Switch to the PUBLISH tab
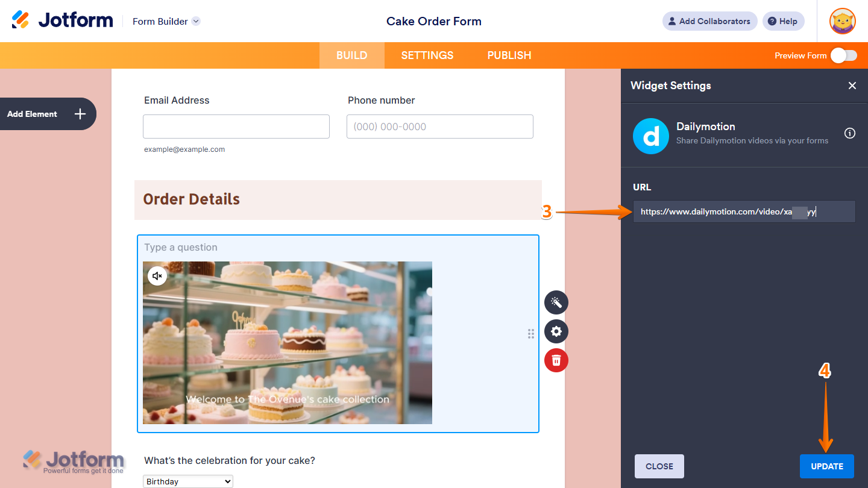Viewport: 868px width, 488px height. 509,55
